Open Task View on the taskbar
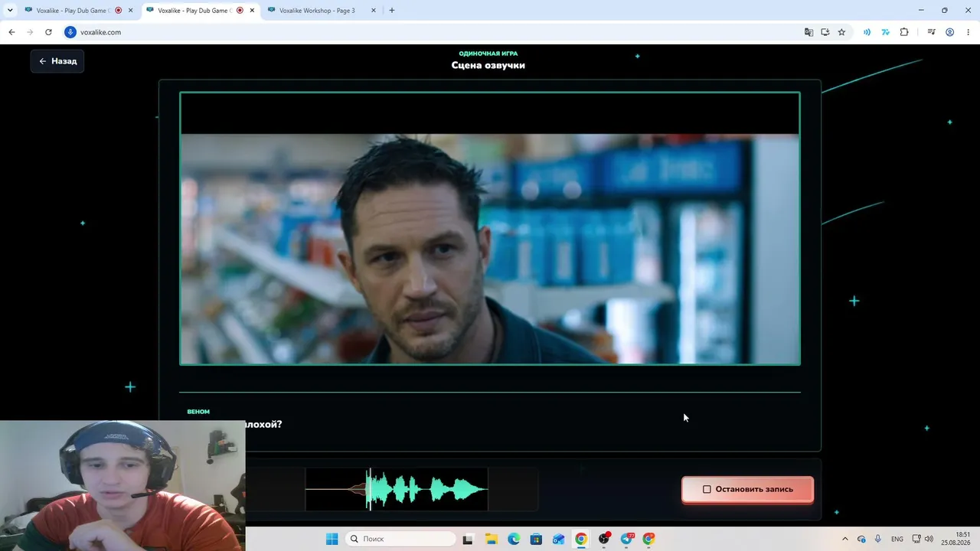Image resolution: width=980 pixels, height=551 pixels. [x=468, y=539]
